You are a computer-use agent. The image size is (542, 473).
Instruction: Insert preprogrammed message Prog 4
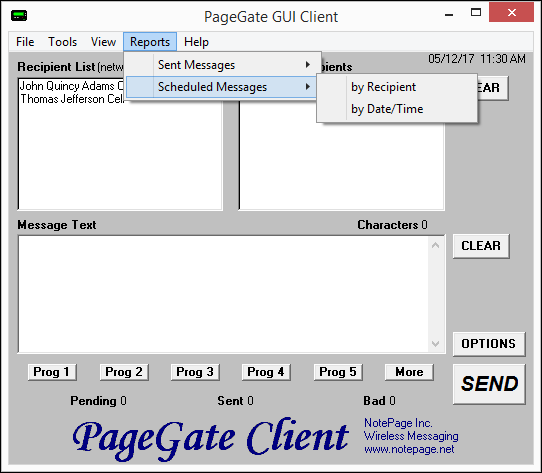[266, 372]
